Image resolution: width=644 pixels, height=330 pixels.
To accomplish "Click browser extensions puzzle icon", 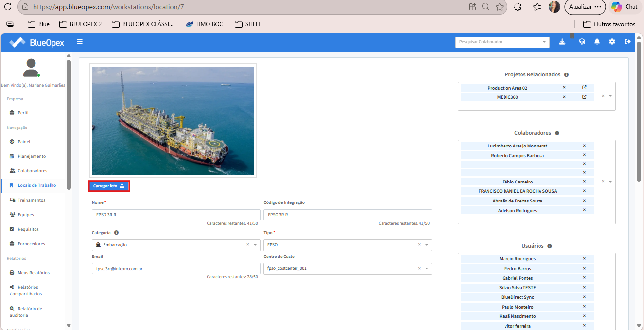I will tap(517, 7).
